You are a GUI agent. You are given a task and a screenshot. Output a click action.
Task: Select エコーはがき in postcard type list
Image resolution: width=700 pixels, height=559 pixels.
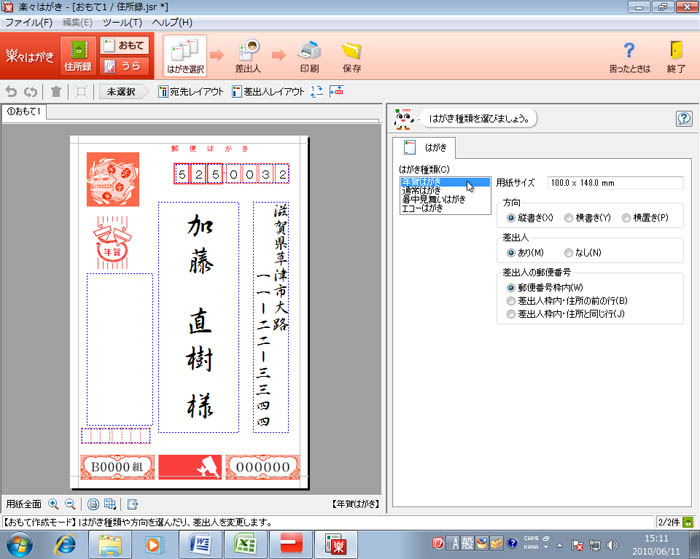click(425, 208)
